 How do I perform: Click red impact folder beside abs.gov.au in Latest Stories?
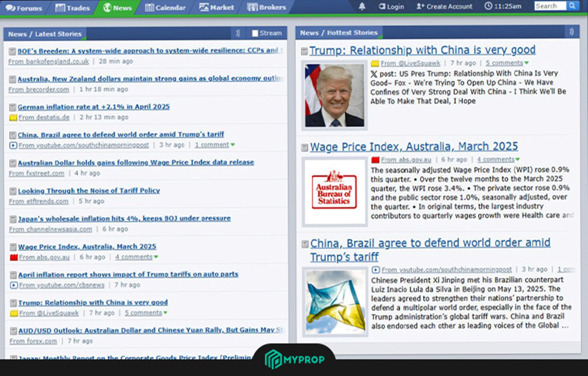(14, 257)
